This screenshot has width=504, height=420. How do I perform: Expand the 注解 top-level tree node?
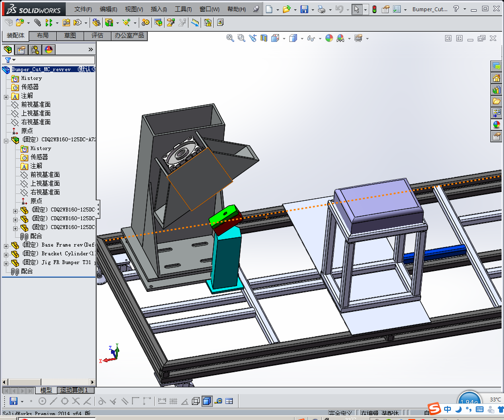(x=6, y=97)
